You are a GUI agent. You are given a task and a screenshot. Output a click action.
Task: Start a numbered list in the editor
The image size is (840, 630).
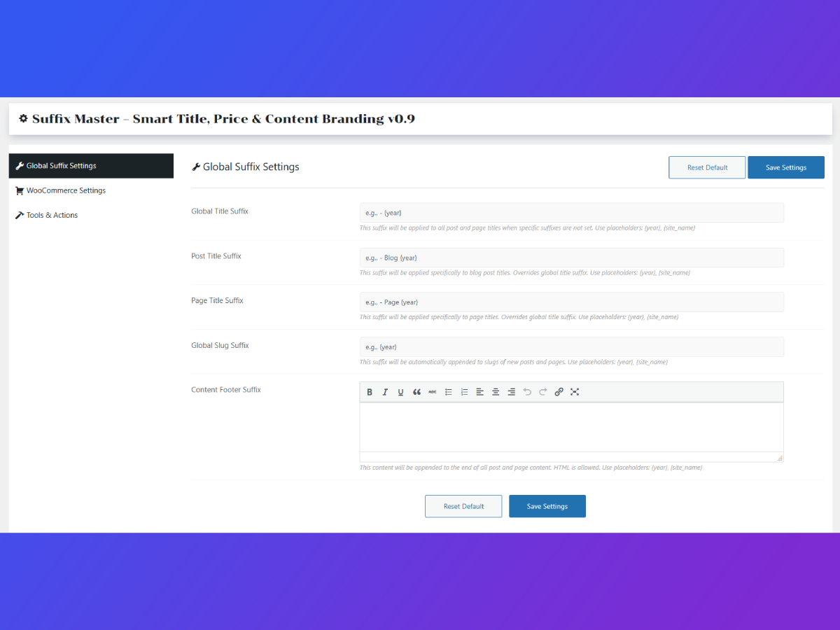pyautogui.click(x=464, y=392)
